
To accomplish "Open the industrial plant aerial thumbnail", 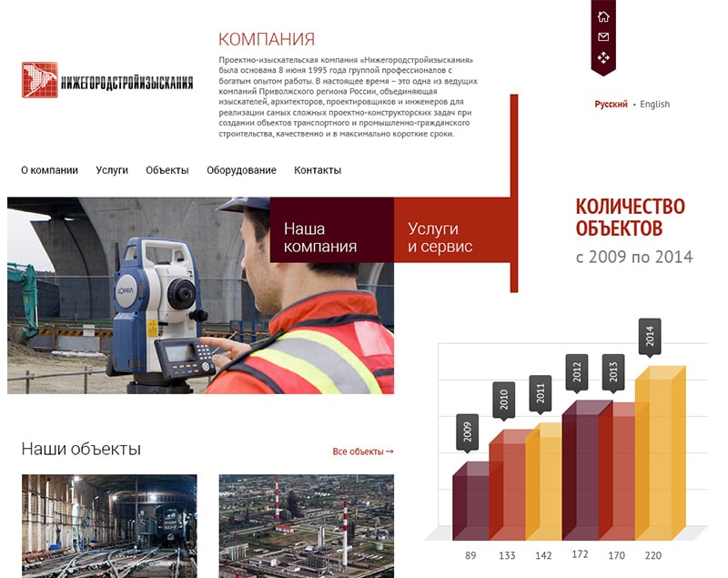I will coord(307,525).
